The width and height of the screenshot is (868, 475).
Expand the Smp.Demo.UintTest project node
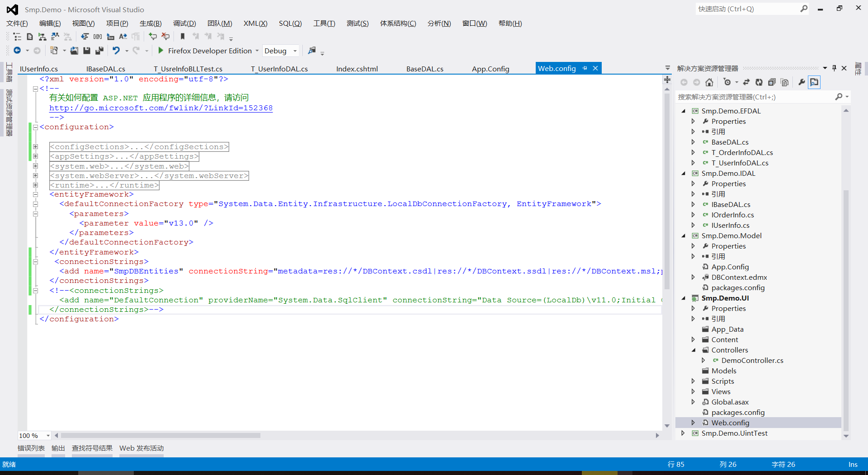pyautogui.click(x=683, y=433)
